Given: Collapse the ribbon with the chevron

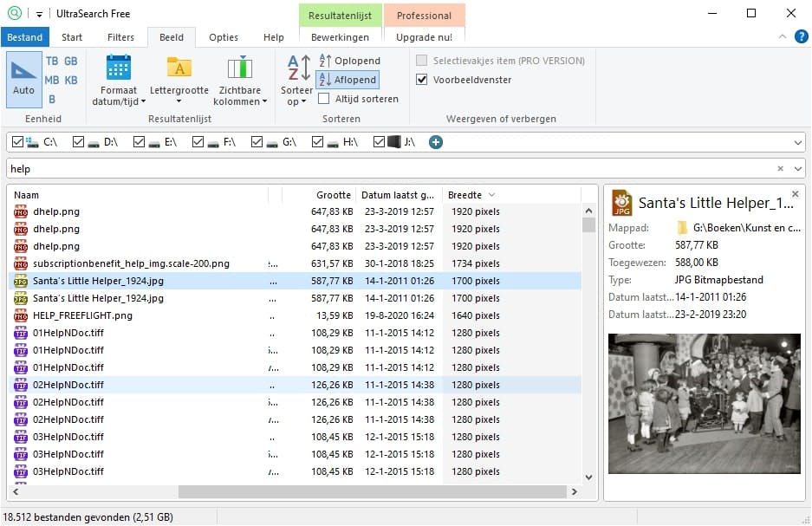Looking at the screenshot, I should coord(783,36).
